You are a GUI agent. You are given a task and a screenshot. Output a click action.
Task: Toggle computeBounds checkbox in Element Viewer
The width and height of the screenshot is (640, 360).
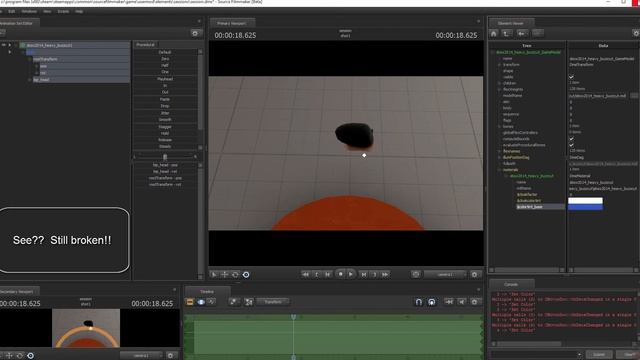pos(571,139)
